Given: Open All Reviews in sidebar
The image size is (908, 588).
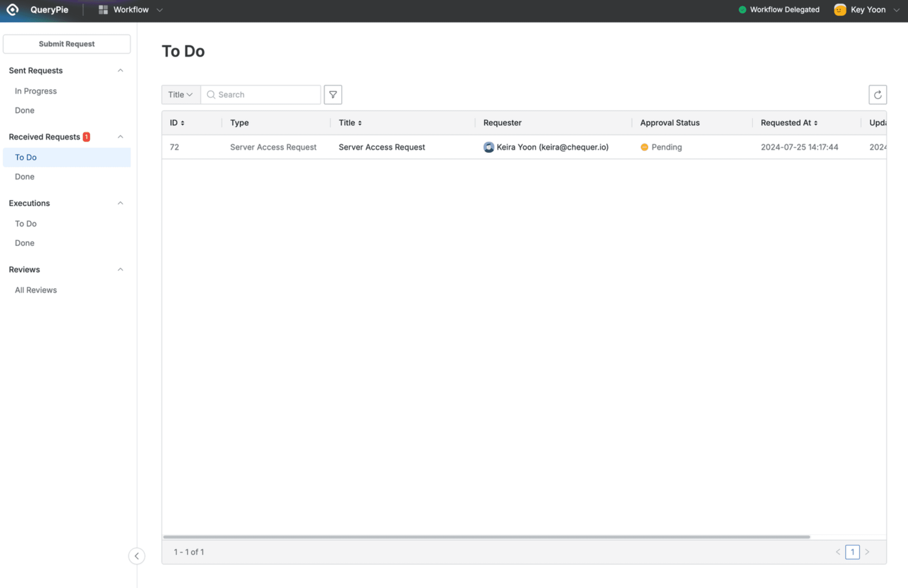Looking at the screenshot, I should pyautogui.click(x=35, y=290).
